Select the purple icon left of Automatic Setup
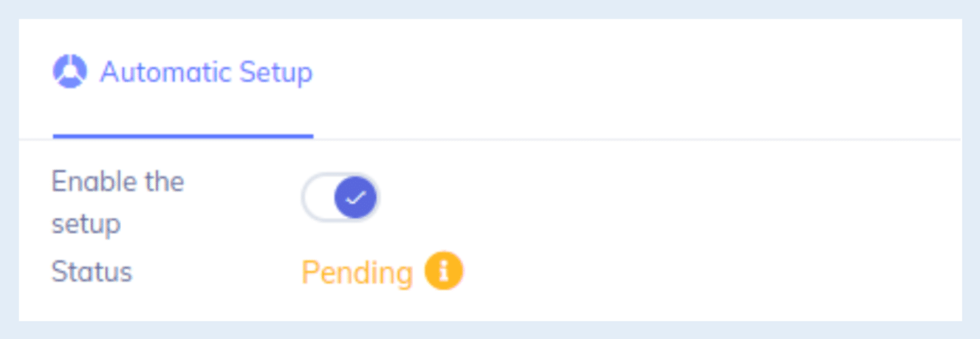 pos(70,72)
